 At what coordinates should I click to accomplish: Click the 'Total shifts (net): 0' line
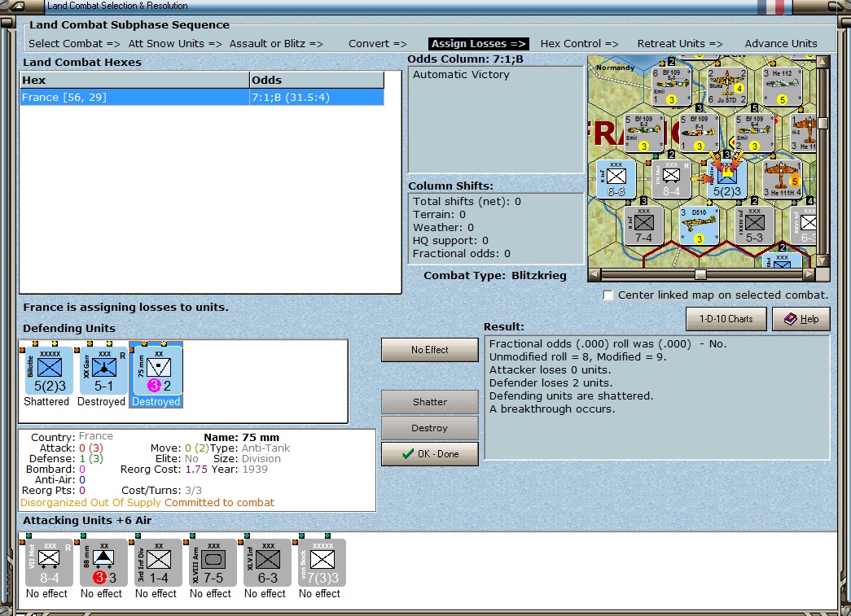pyautogui.click(x=467, y=201)
